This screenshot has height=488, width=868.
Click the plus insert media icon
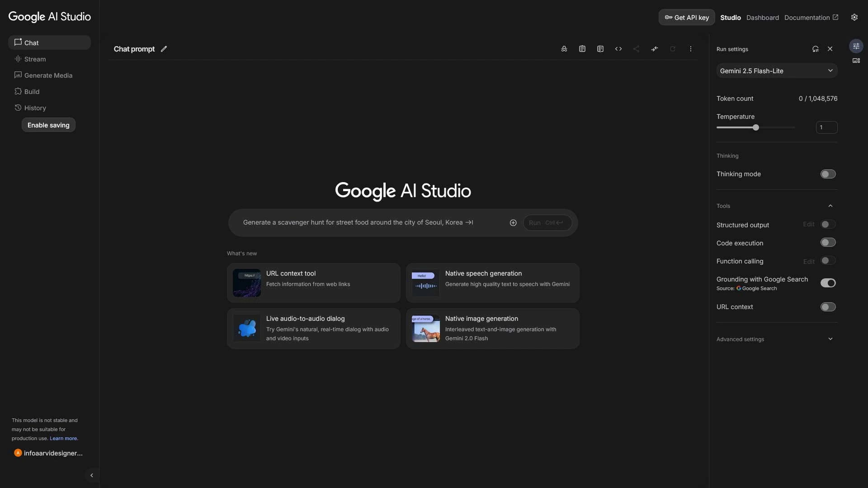click(513, 223)
